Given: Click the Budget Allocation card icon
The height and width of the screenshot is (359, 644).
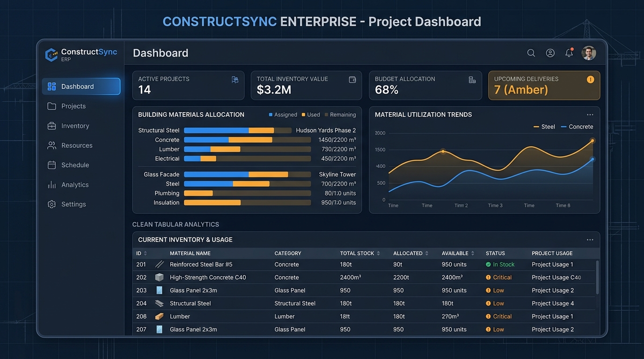Looking at the screenshot, I should point(472,80).
